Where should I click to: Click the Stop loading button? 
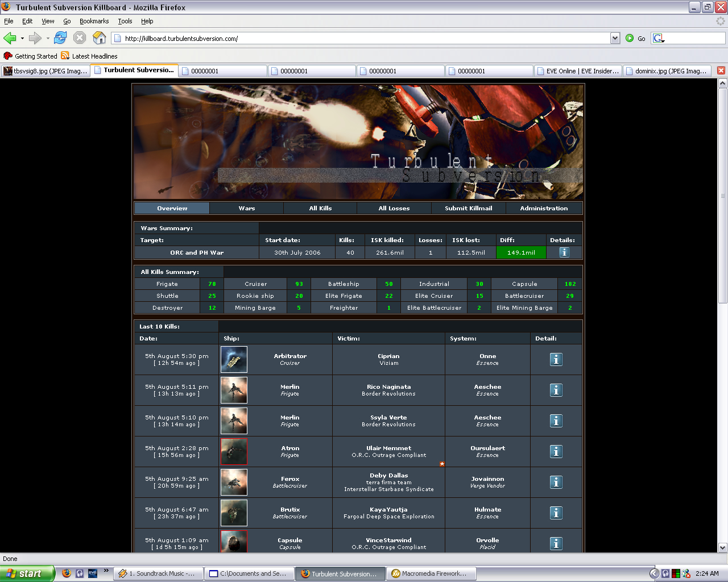point(80,38)
